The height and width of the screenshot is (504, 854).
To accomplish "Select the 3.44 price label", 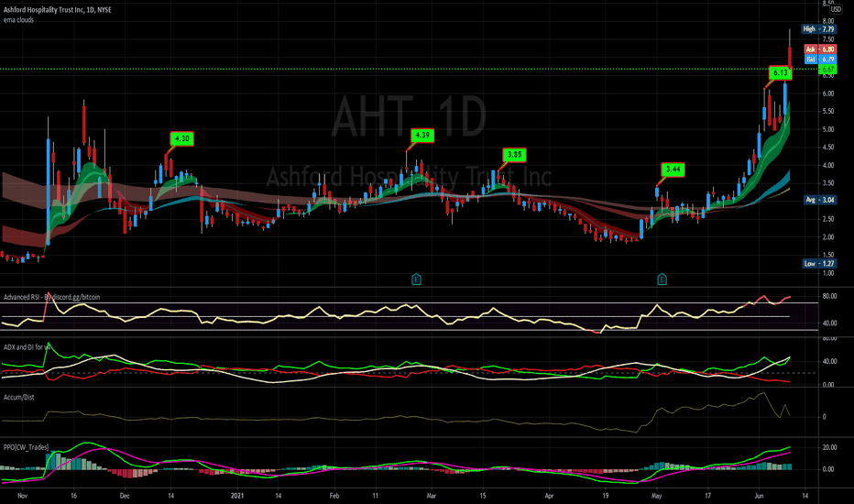I will [673, 170].
